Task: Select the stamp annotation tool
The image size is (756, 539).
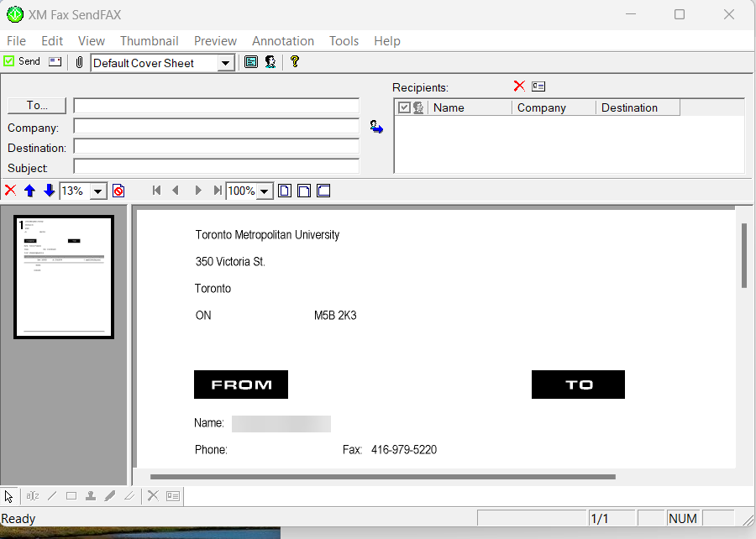Action: 91,495
